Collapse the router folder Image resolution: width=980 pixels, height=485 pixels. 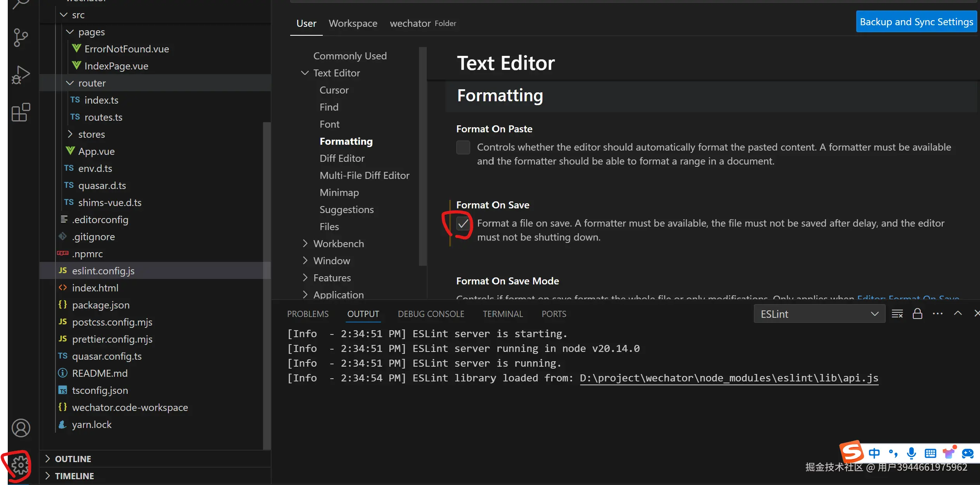click(x=92, y=83)
